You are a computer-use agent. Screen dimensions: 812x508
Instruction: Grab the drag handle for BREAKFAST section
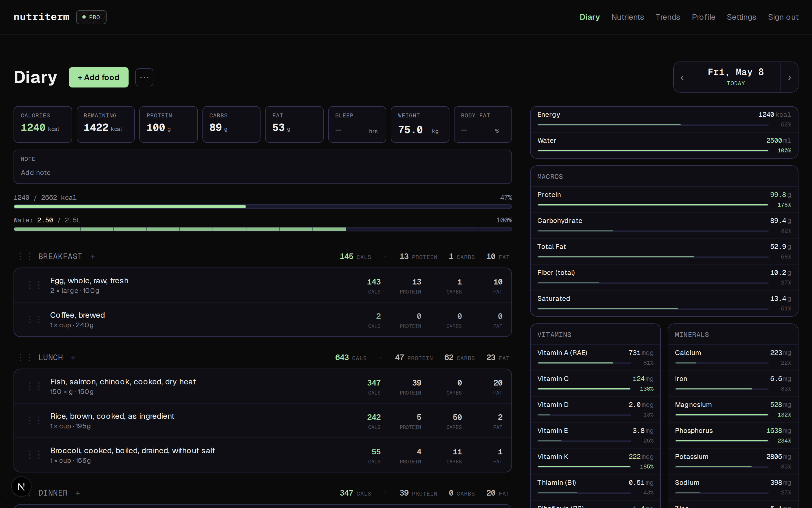[x=25, y=257]
